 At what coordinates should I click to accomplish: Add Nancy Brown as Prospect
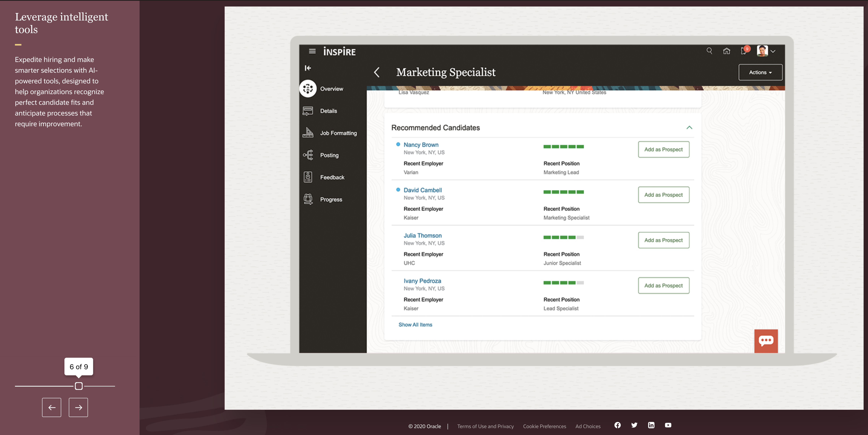pos(663,149)
